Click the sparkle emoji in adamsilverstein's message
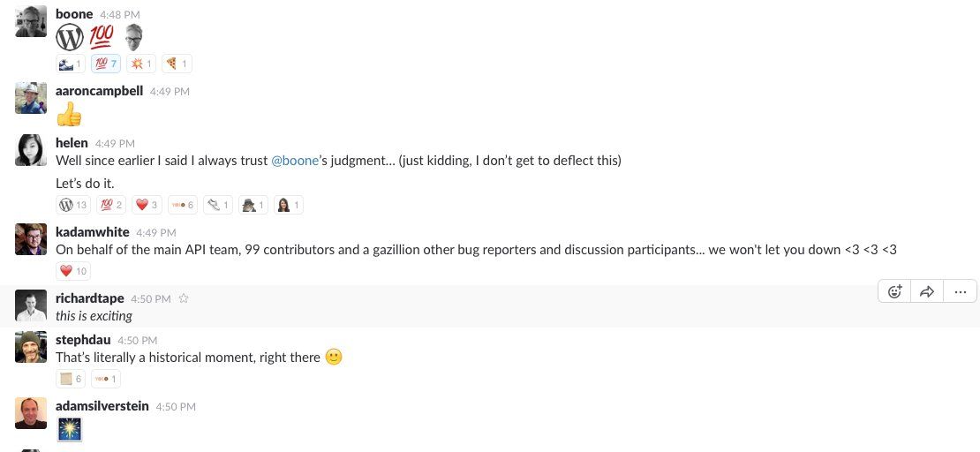Image resolution: width=980 pixels, height=452 pixels. [x=70, y=430]
